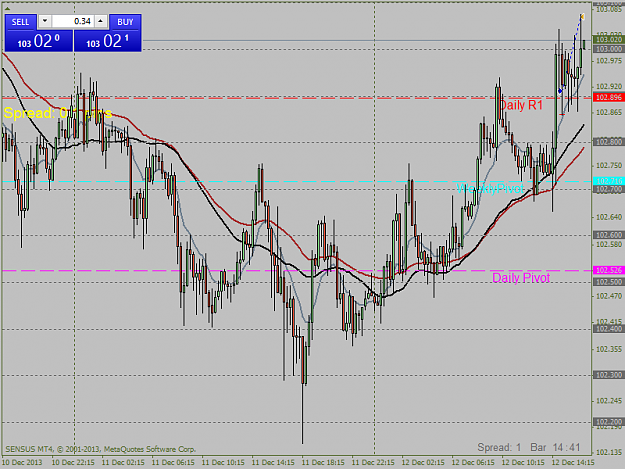This screenshot has height=469, width=625.
Task: Click the '11 Dec 18:15' time axis label
Action: [x=323, y=463]
